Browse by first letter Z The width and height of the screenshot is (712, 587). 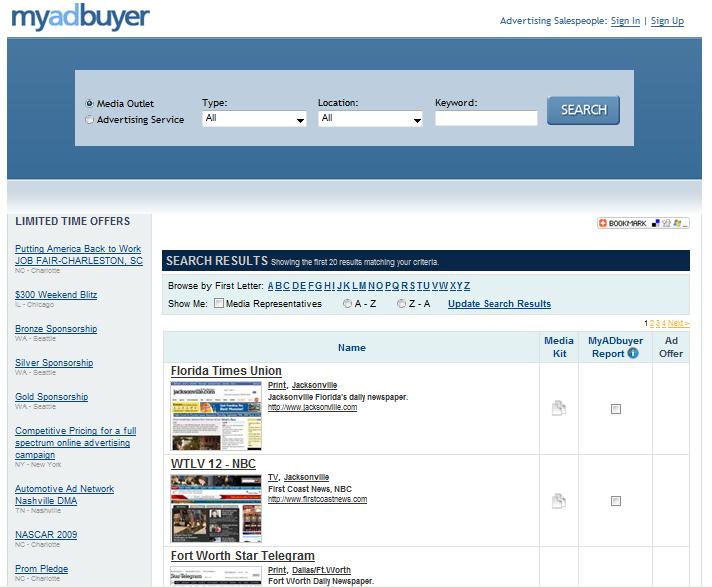(467, 286)
